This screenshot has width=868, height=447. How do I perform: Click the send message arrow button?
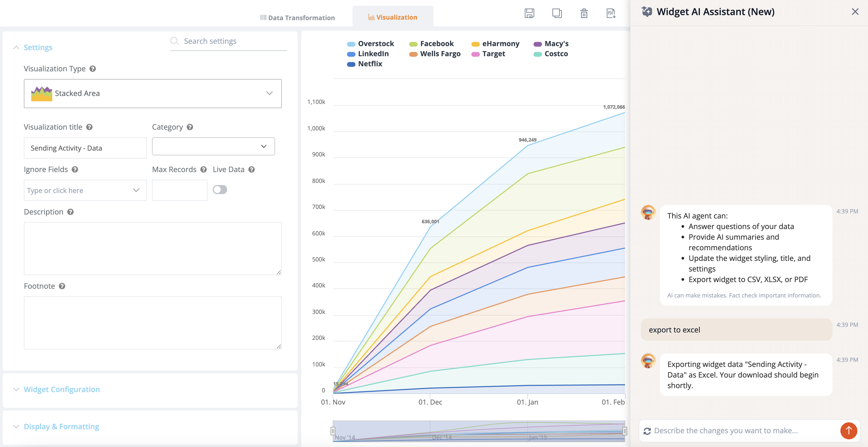click(x=848, y=431)
